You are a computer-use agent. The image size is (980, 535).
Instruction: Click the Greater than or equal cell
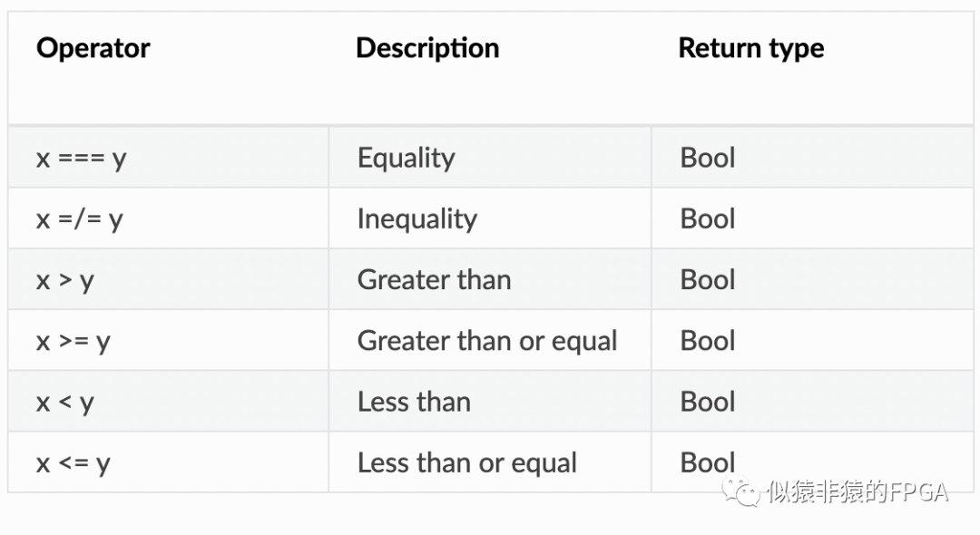[x=487, y=341]
